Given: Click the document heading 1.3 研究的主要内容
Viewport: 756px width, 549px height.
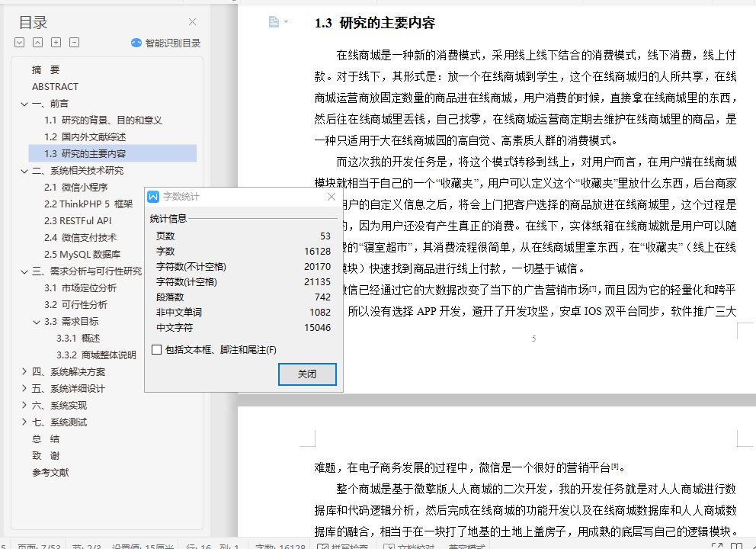Looking at the screenshot, I should [x=375, y=23].
